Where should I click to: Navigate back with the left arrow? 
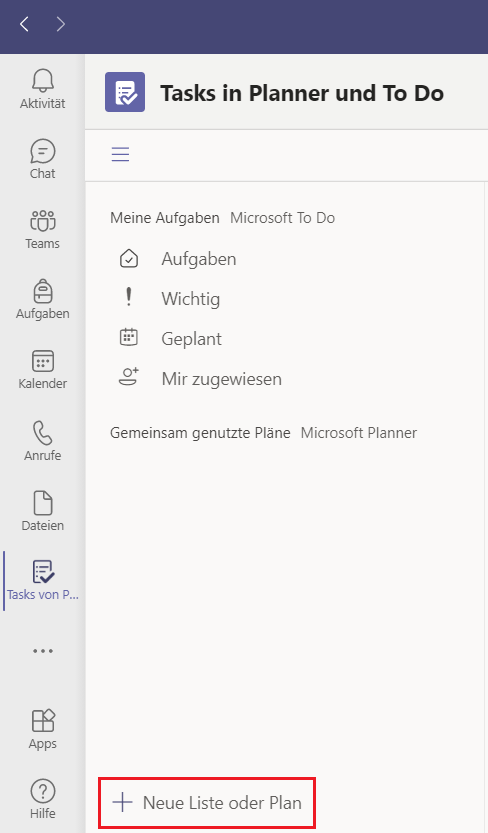[x=24, y=24]
